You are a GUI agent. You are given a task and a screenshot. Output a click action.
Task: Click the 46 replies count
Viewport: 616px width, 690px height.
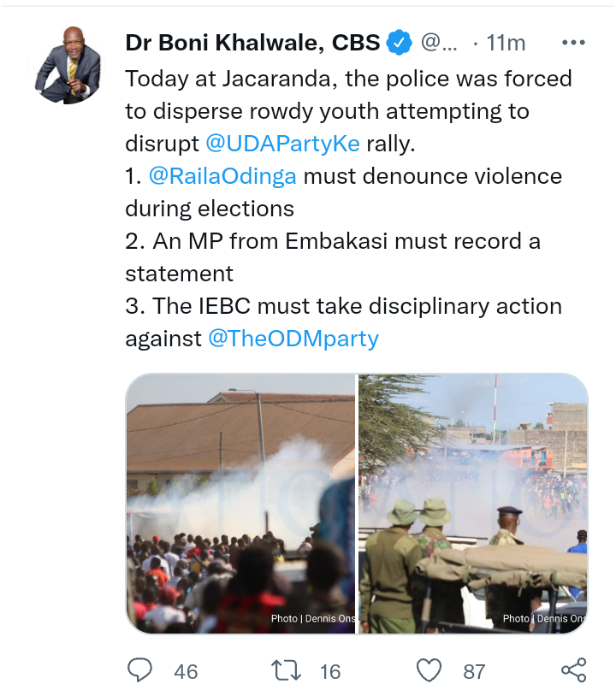(186, 671)
